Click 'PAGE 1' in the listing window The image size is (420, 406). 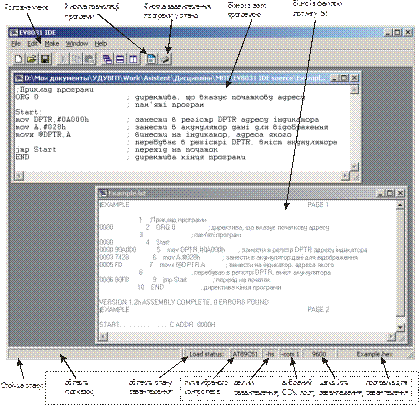pos(318,205)
